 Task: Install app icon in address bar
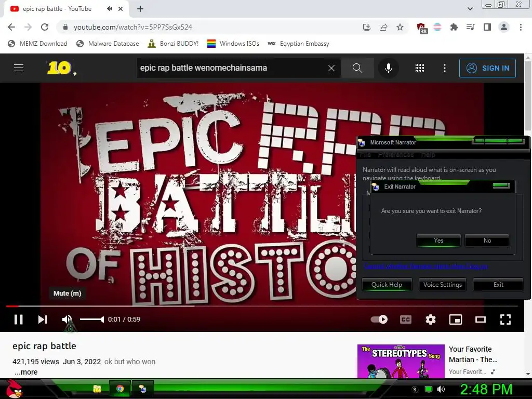[x=366, y=27]
